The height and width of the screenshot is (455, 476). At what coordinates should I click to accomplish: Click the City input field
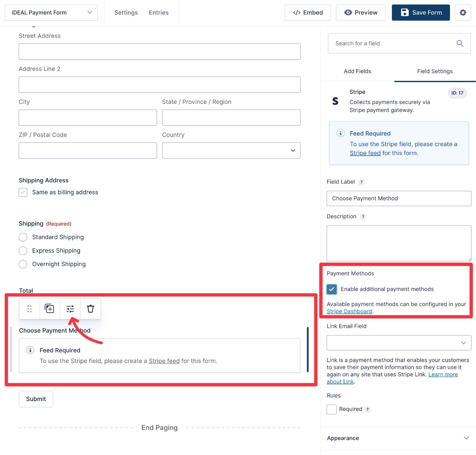(x=88, y=118)
